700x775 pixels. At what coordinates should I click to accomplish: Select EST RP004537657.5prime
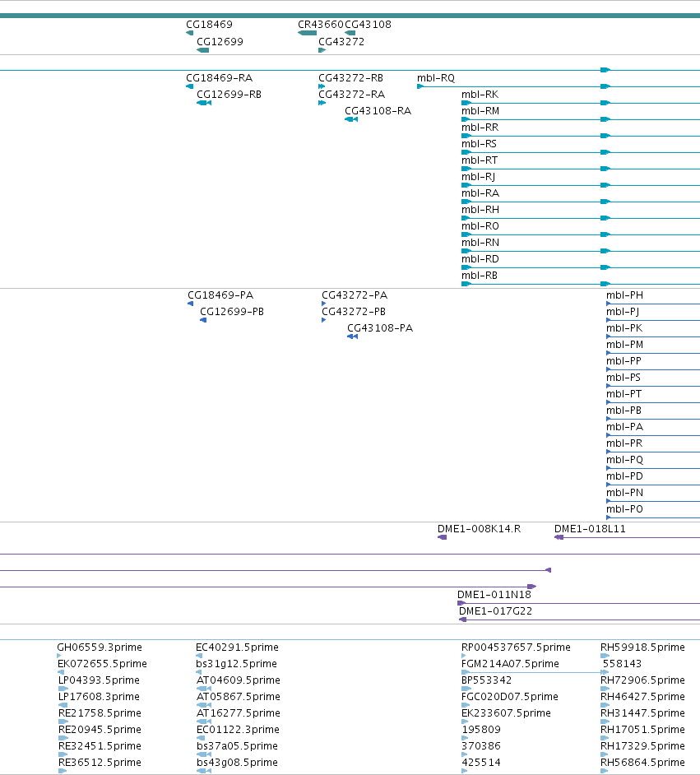(x=516, y=647)
